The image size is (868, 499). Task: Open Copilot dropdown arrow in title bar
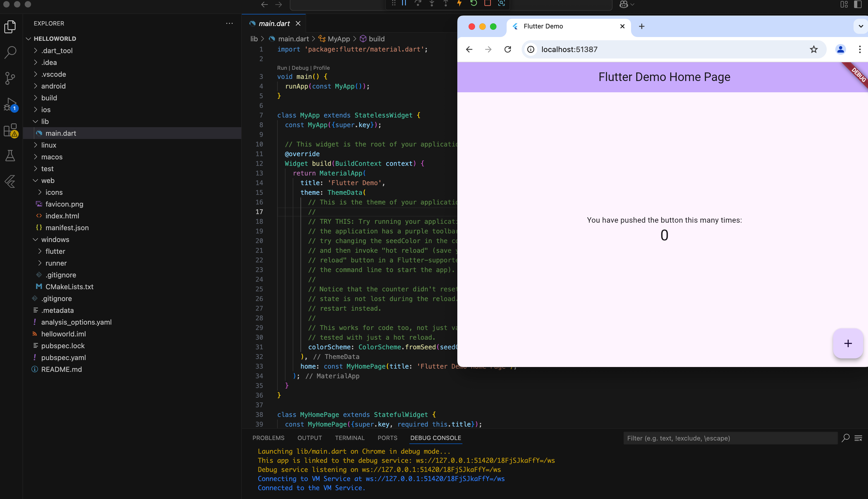(632, 5)
